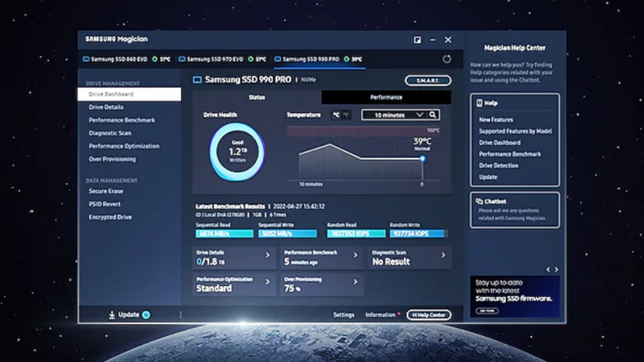Image resolution: width=644 pixels, height=362 pixels.
Task: Open the Drive Detection help link
Action: coord(498,166)
